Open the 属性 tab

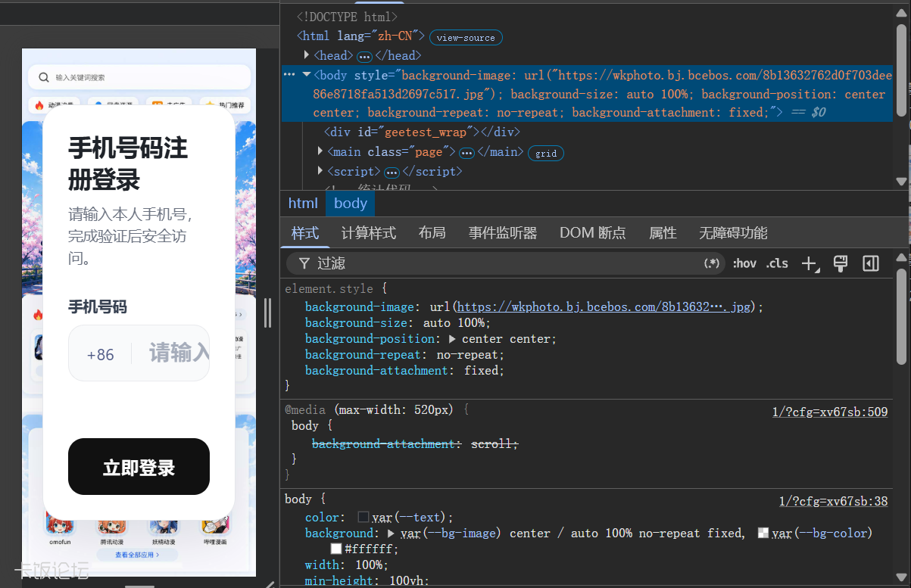coord(663,233)
